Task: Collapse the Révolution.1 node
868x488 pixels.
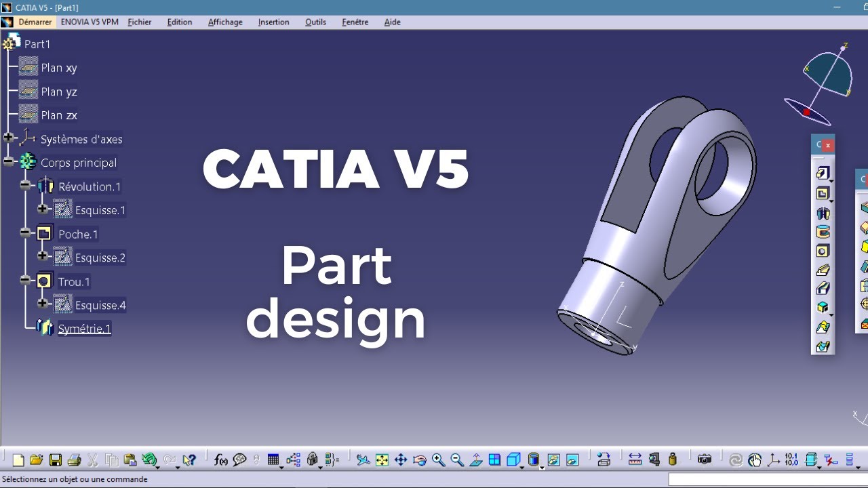Action: point(26,185)
